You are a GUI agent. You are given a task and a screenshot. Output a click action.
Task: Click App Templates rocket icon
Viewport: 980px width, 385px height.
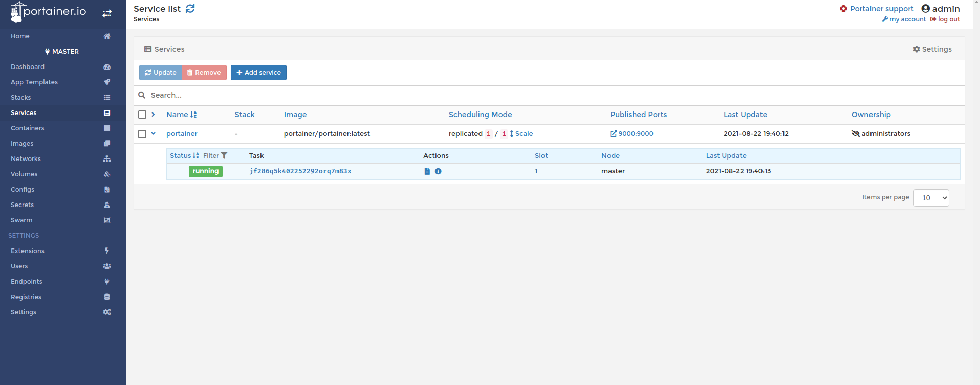(107, 82)
